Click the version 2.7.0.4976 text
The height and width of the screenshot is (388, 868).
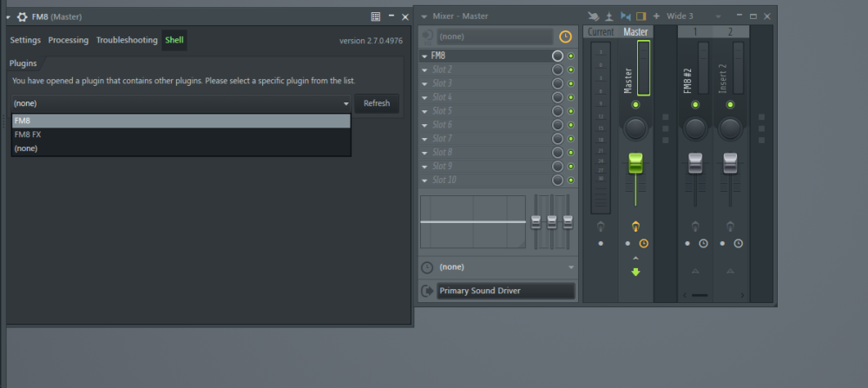pyautogui.click(x=371, y=41)
